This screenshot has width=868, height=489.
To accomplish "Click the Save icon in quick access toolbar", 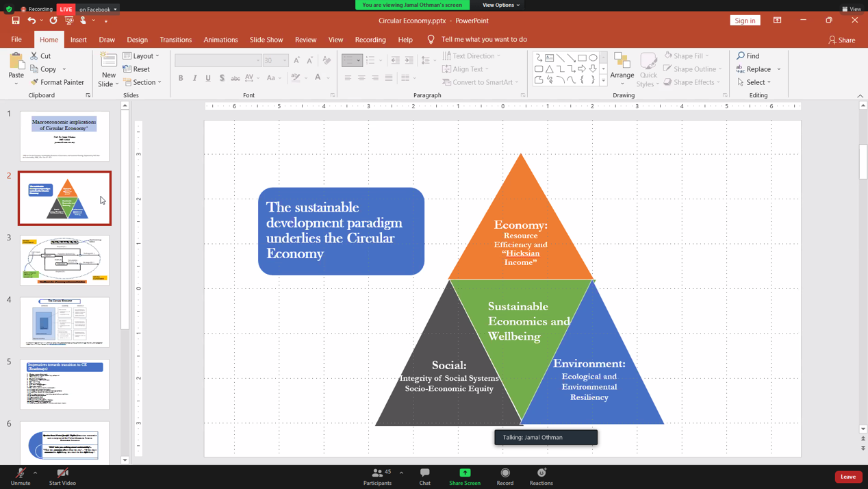I will coord(16,21).
